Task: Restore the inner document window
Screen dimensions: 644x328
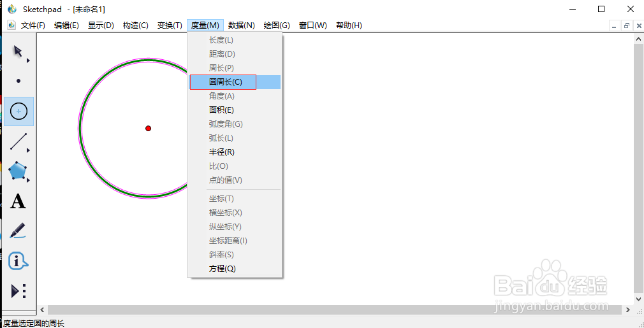Action: (x=627, y=25)
